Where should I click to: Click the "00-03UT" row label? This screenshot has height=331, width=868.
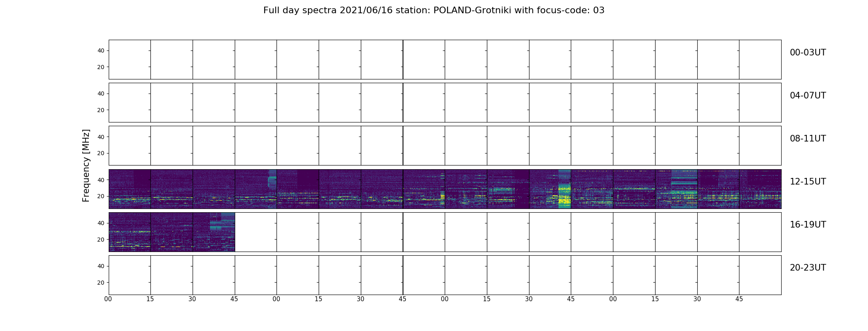pyautogui.click(x=808, y=53)
